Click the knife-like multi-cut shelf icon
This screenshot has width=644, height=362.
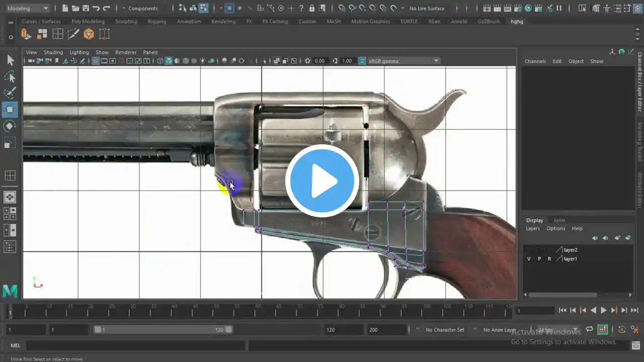[x=73, y=34]
